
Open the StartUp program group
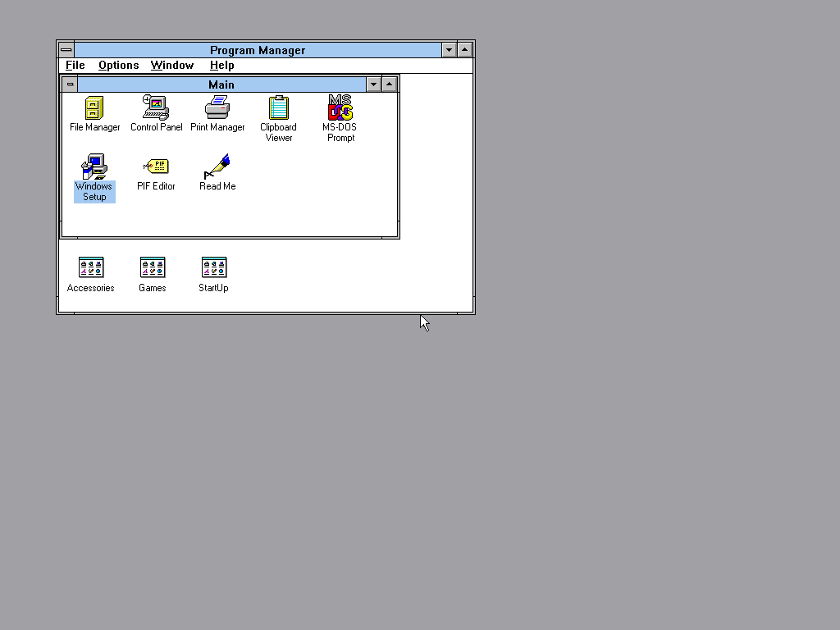[x=212, y=267]
